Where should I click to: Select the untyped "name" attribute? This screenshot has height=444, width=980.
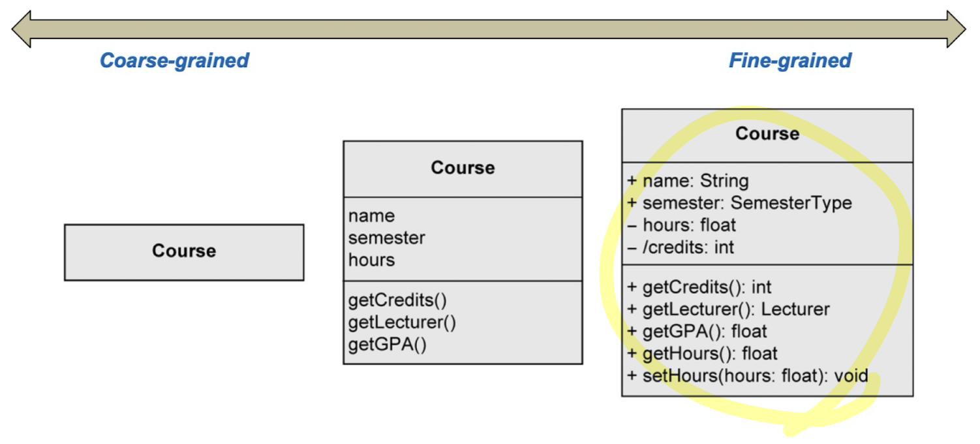tap(371, 216)
